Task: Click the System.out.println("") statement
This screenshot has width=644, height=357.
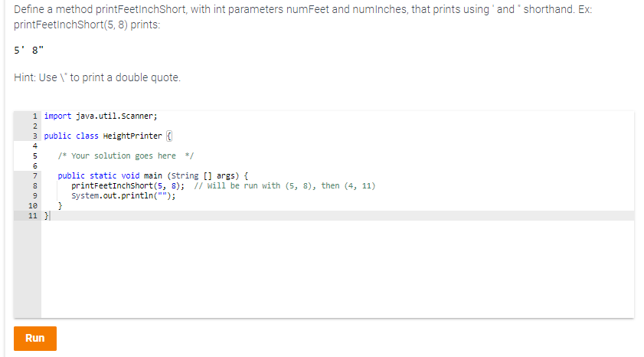Action: [x=123, y=196]
